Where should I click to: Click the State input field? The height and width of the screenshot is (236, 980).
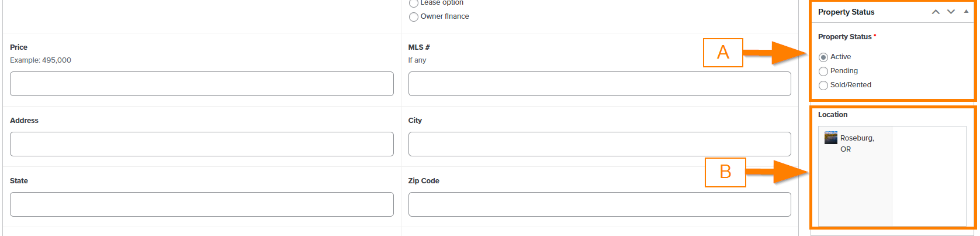point(202,204)
